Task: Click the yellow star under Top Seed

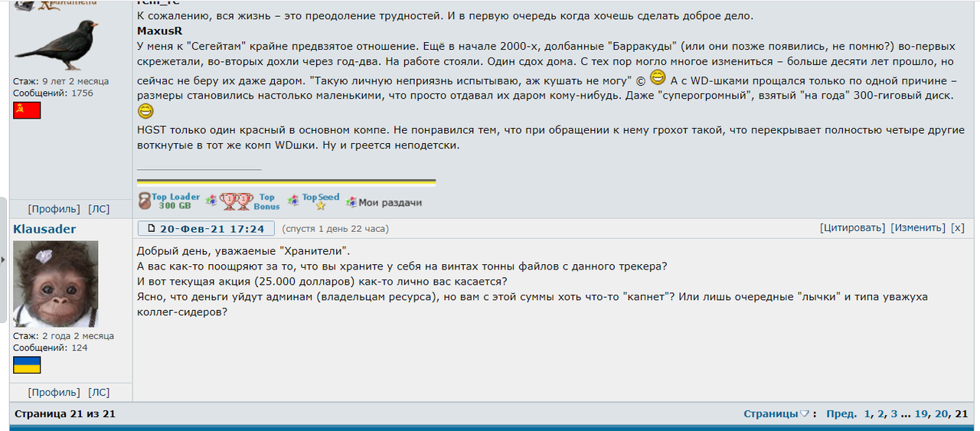Action: pyautogui.click(x=322, y=206)
